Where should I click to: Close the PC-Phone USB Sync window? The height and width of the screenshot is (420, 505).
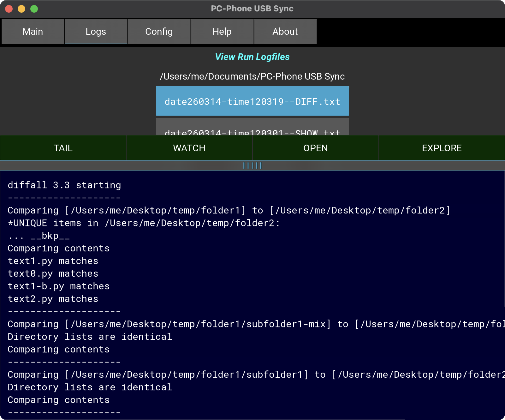pyautogui.click(x=9, y=9)
